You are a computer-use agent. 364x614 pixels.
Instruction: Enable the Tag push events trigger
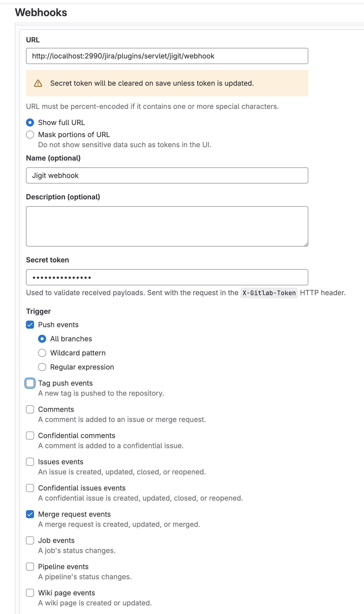pyautogui.click(x=30, y=383)
